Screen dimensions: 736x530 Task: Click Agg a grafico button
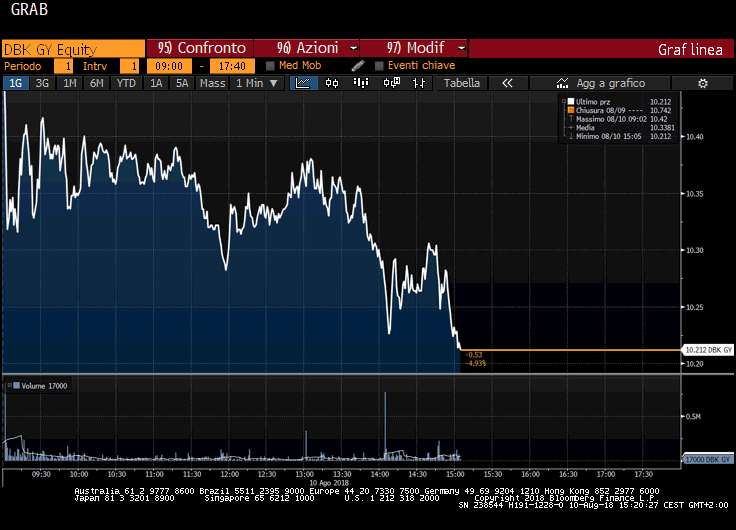(x=600, y=83)
